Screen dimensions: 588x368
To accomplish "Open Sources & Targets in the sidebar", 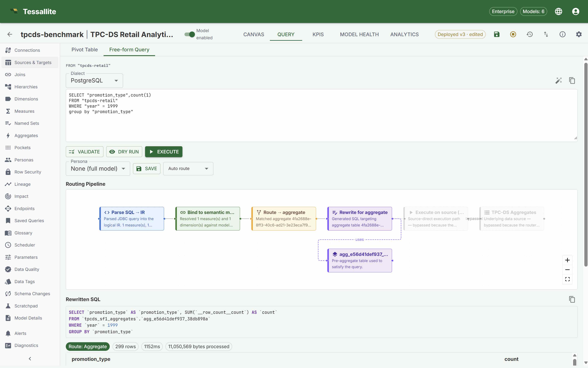I will tap(30, 63).
